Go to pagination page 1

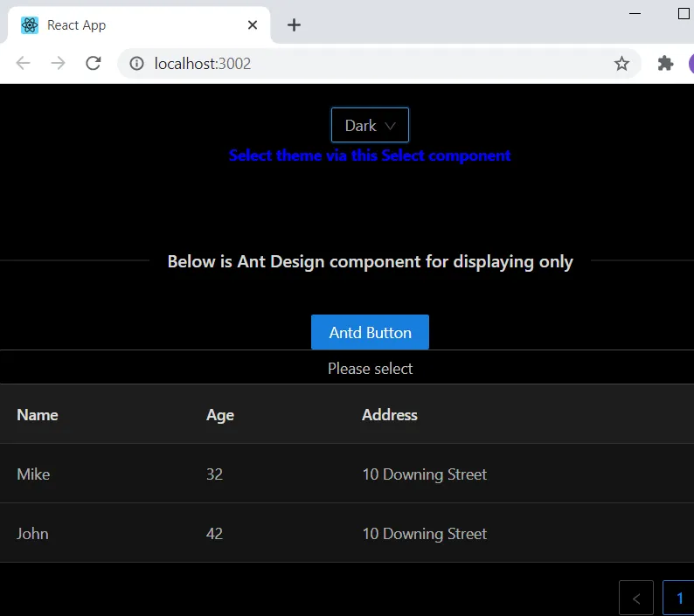(x=679, y=599)
